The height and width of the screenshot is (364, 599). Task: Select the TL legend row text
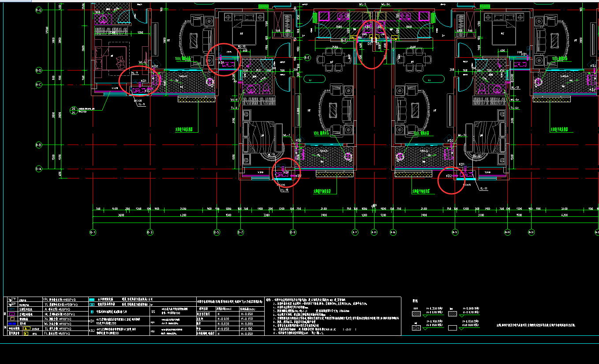[58, 328]
